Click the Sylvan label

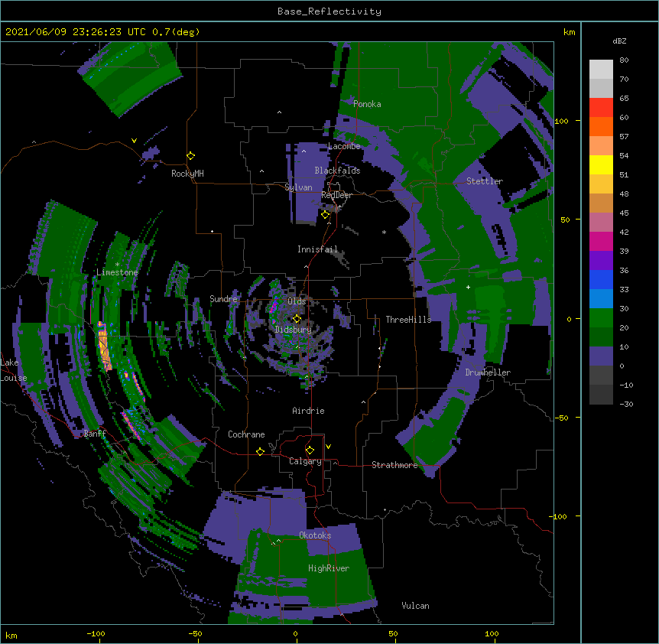pyautogui.click(x=298, y=187)
